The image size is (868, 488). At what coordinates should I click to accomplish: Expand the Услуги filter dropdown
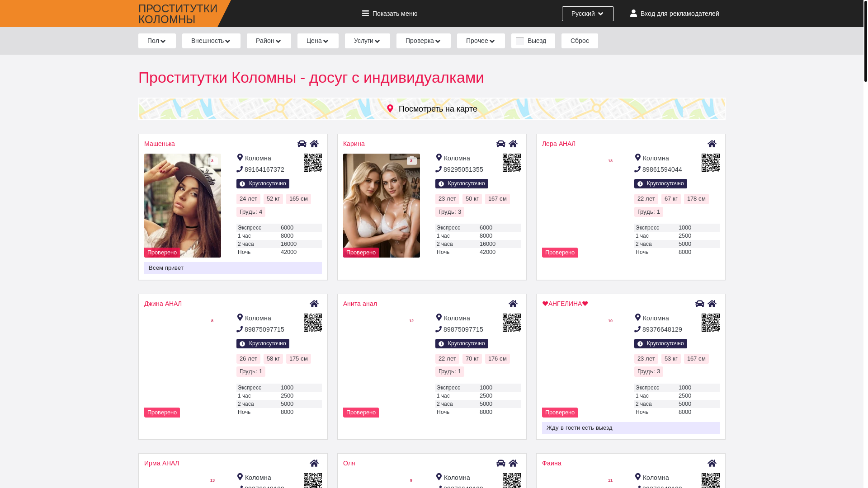pos(368,41)
